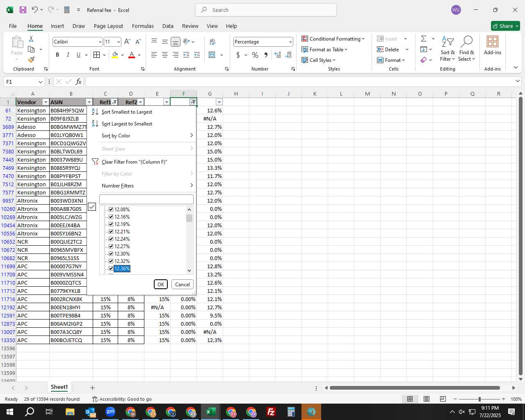Open ASIN column filter dropdown
This screenshot has width=525, height=420.
[x=89, y=102]
